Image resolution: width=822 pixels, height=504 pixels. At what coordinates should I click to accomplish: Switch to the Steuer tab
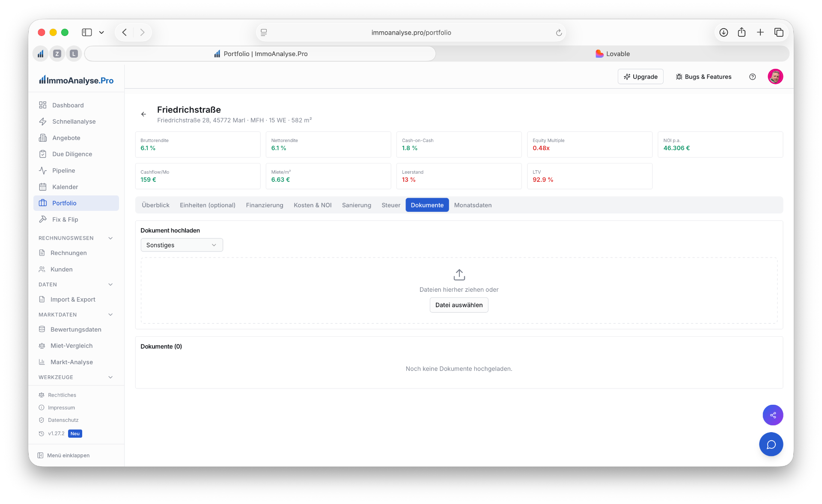tap(391, 205)
